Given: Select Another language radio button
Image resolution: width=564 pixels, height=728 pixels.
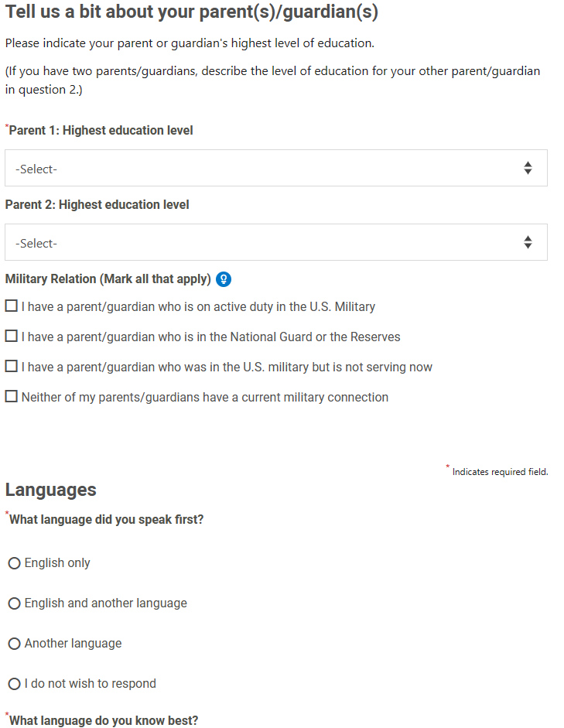Looking at the screenshot, I should 15,644.
